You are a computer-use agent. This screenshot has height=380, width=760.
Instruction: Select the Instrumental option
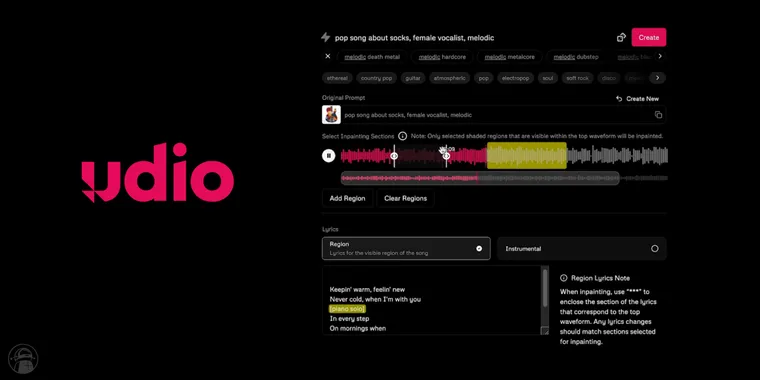(582, 249)
